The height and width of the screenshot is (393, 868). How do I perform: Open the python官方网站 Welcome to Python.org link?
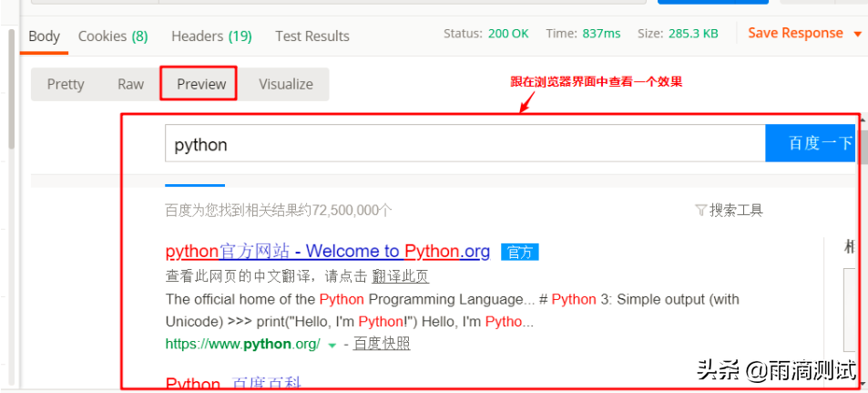coord(328,251)
